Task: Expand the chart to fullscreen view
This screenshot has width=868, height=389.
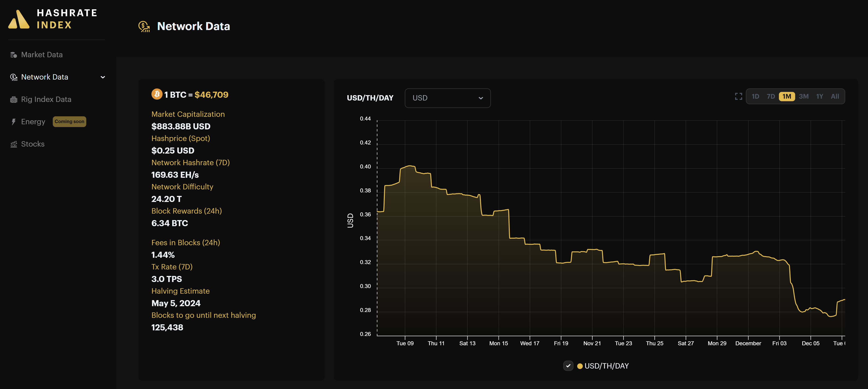Action: point(738,96)
